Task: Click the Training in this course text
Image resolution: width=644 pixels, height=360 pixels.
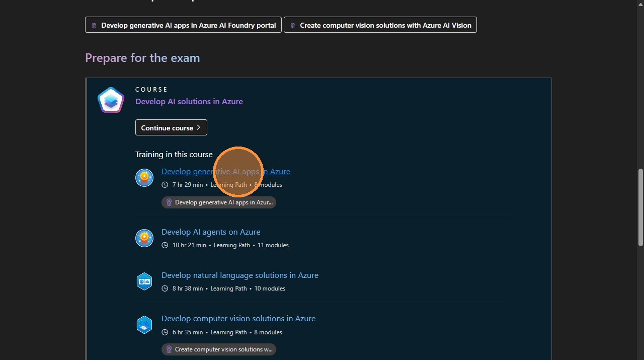Action: [174, 154]
